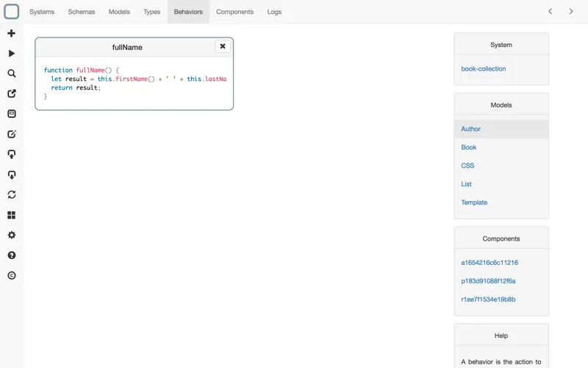This screenshot has height=368, width=588.
Task: Open component p183d91088f12f6a
Action: (x=488, y=281)
